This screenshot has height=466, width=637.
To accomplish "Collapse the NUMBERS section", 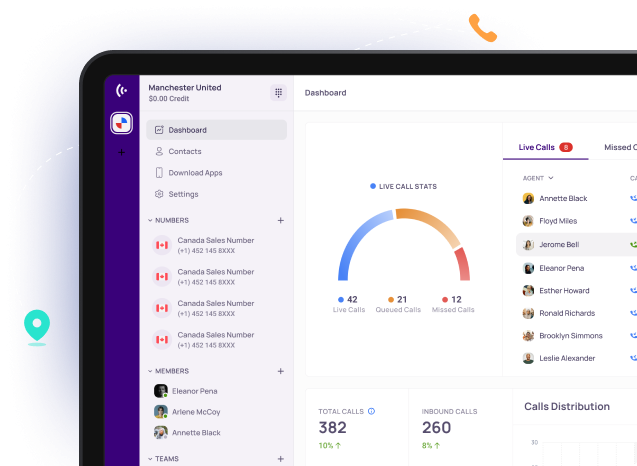I will point(150,220).
